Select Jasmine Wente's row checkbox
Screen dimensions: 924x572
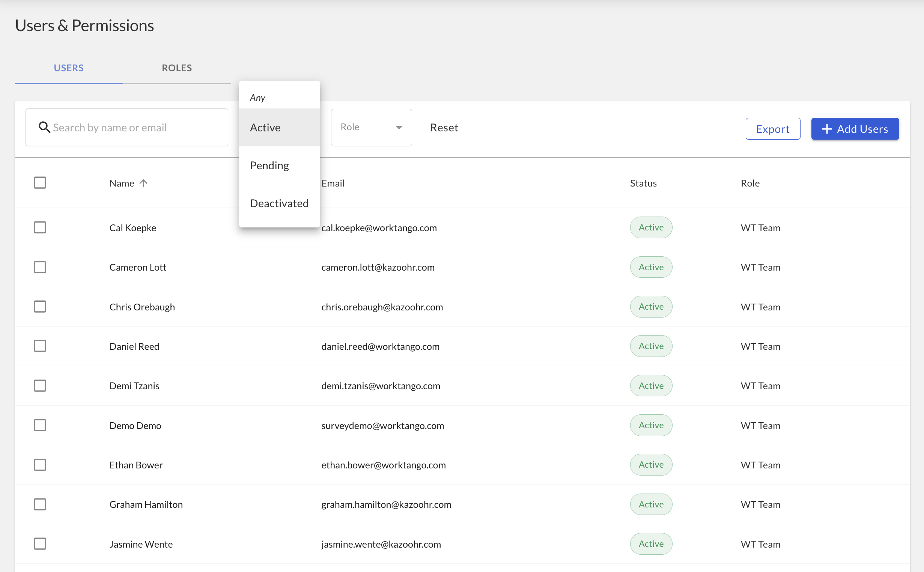click(x=40, y=543)
